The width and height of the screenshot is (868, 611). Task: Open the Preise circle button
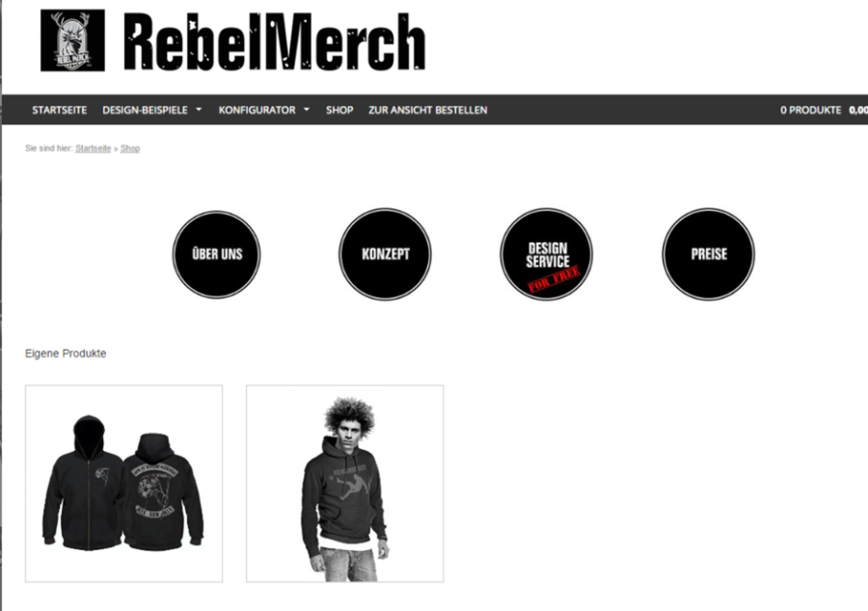coord(709,254)
